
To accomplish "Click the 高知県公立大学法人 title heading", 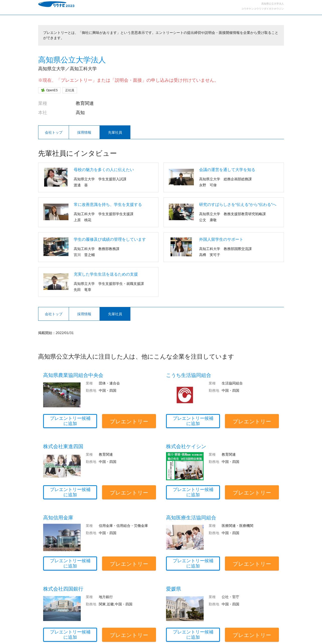I will [x=72, y=60].
